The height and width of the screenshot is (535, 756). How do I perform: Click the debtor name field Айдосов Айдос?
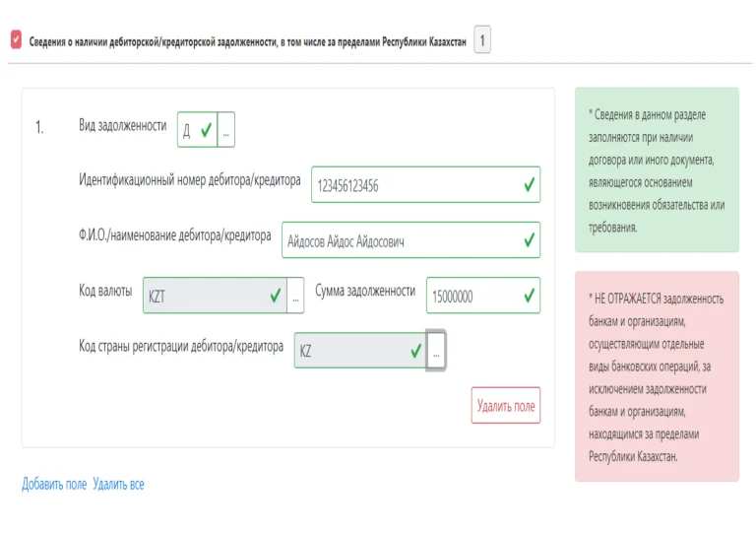(x=410, y=240)
